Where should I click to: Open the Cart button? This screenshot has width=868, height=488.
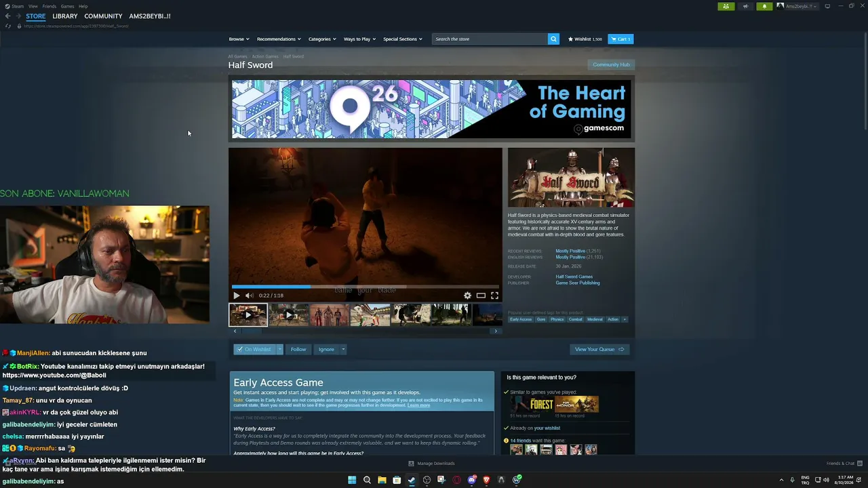click(x=620, y=39)
